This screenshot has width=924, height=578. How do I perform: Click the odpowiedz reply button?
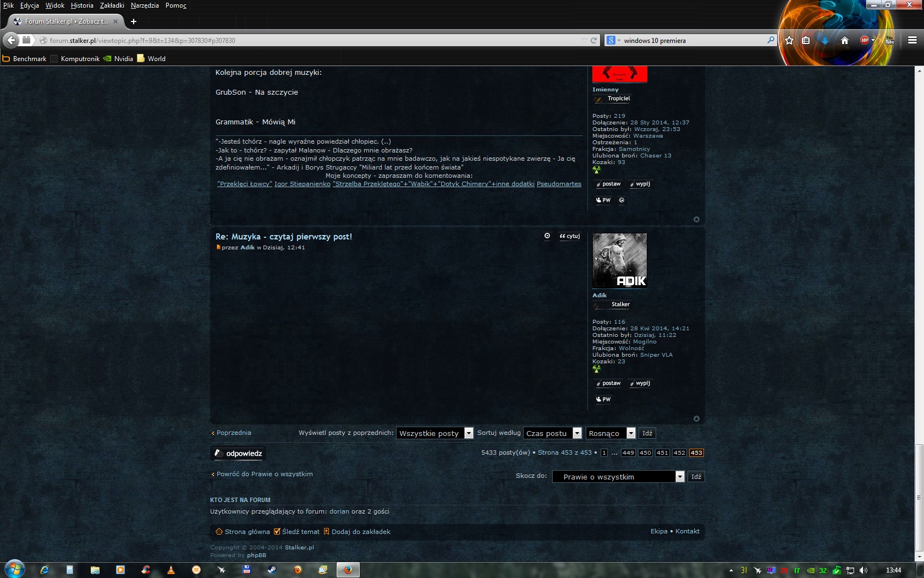tap(238, 454)
